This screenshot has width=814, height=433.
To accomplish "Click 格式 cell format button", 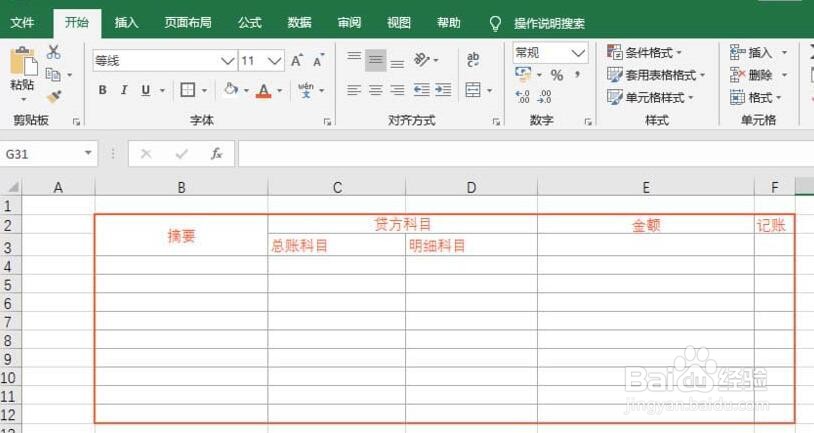I will pos(755,97).
